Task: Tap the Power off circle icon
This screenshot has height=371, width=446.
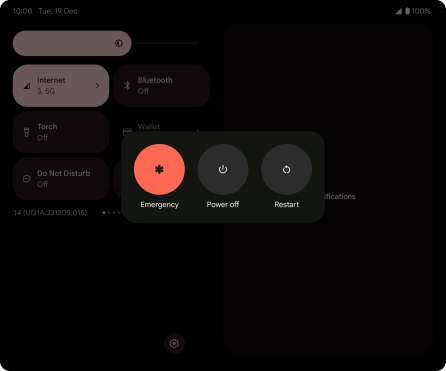Action: [x=223, y=169]
